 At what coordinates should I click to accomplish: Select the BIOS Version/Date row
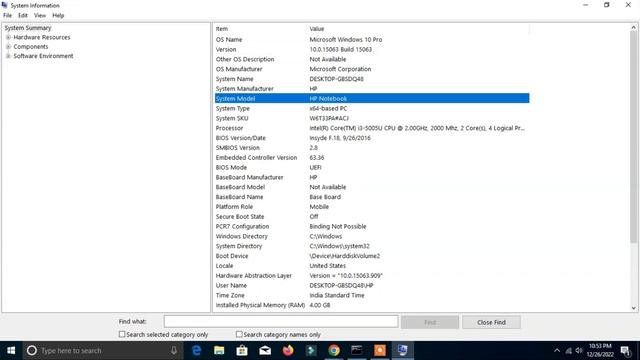pyautogui.click(x=372, y=138)
